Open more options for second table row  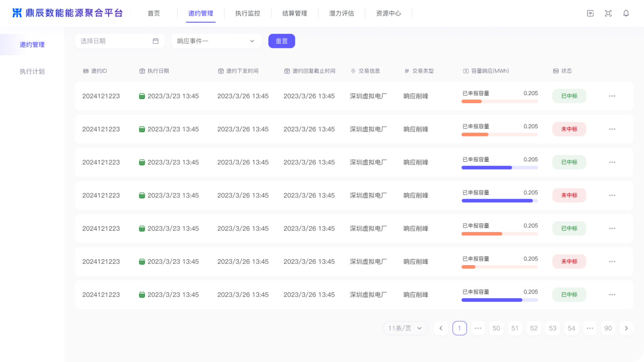(612, 129)
